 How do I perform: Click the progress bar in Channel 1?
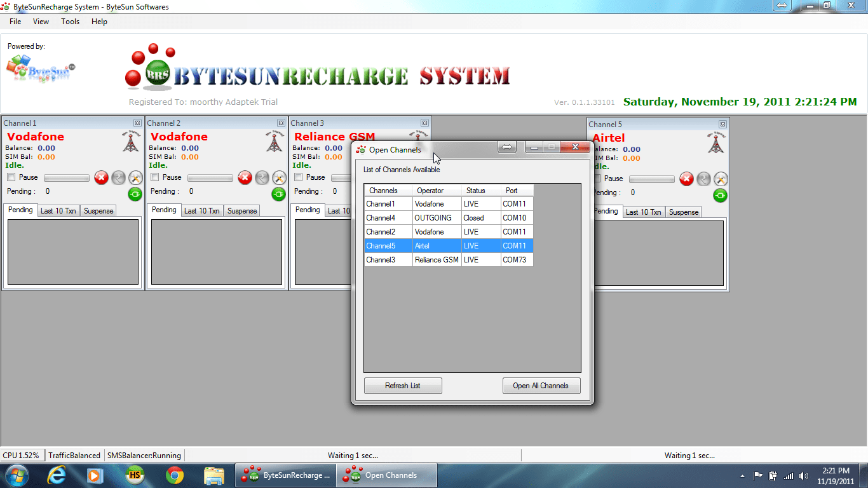pyautogui.click(x=67, y=179)
